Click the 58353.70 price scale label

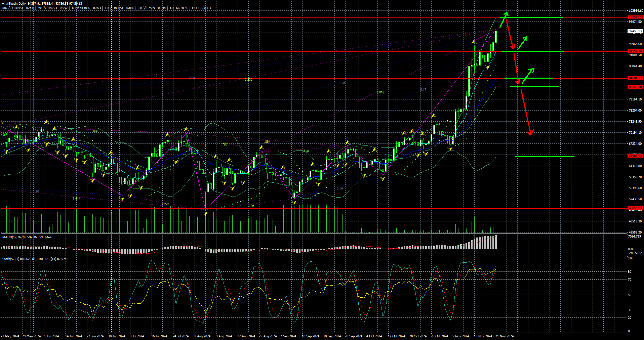point(636,177)
